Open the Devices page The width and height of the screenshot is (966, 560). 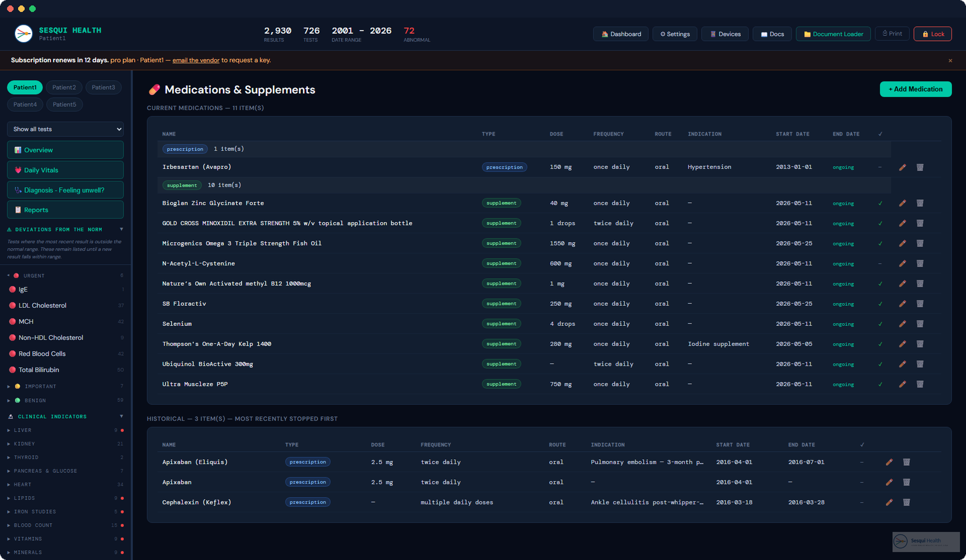[725, 34]
